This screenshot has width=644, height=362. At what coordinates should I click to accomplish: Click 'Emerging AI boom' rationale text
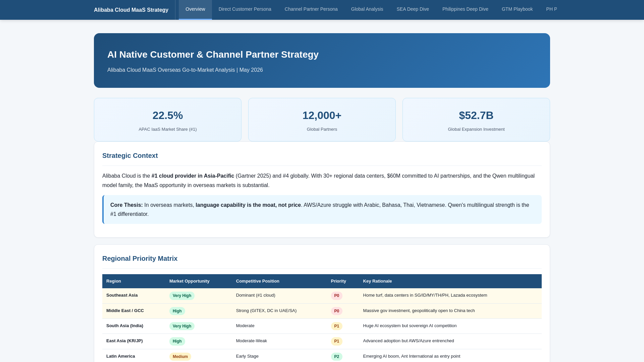tap(412, 356)
